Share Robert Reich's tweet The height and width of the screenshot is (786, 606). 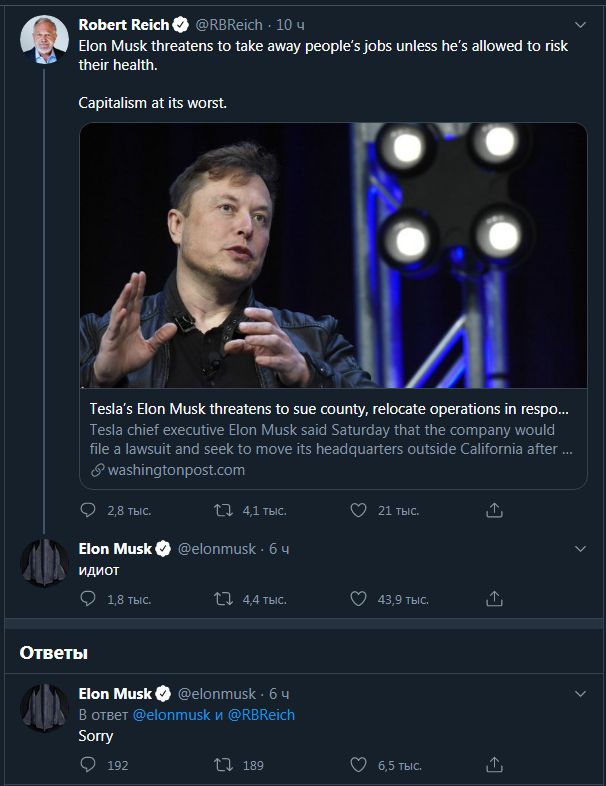click(494, 510)
